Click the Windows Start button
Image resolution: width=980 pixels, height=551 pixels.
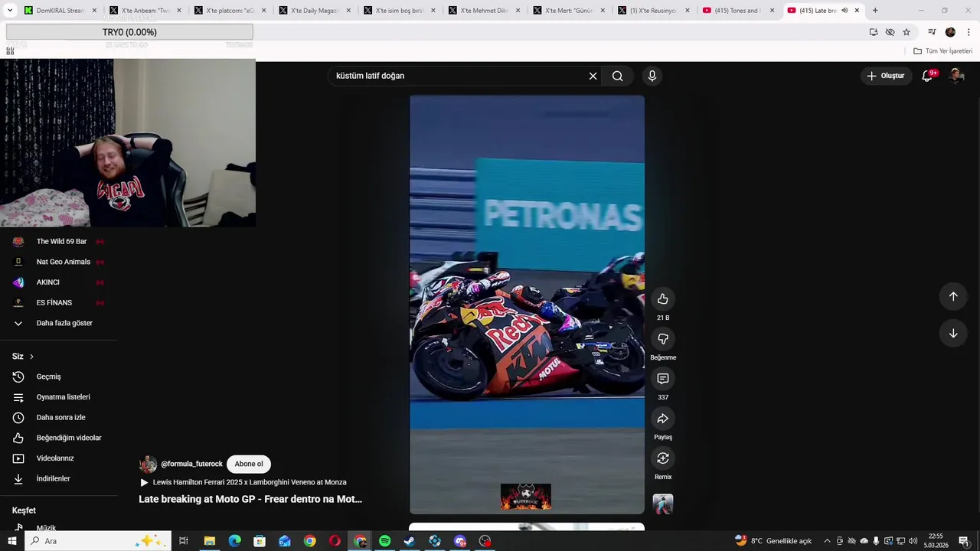tap(11, 541)
